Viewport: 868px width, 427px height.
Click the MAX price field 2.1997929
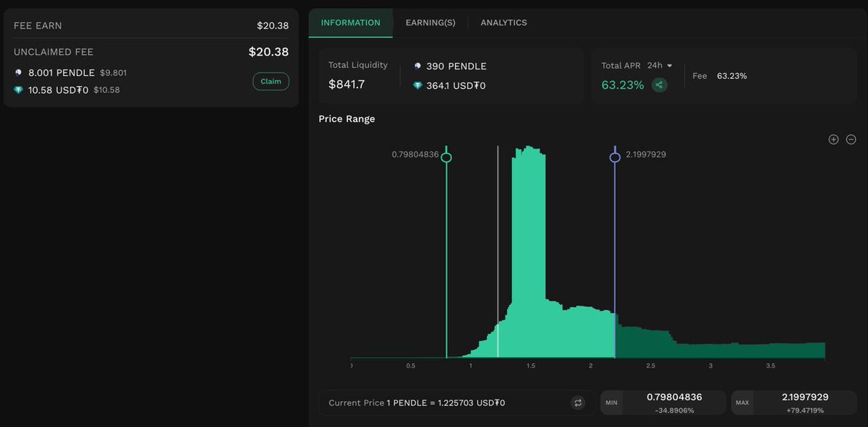(x=794, y=402)
